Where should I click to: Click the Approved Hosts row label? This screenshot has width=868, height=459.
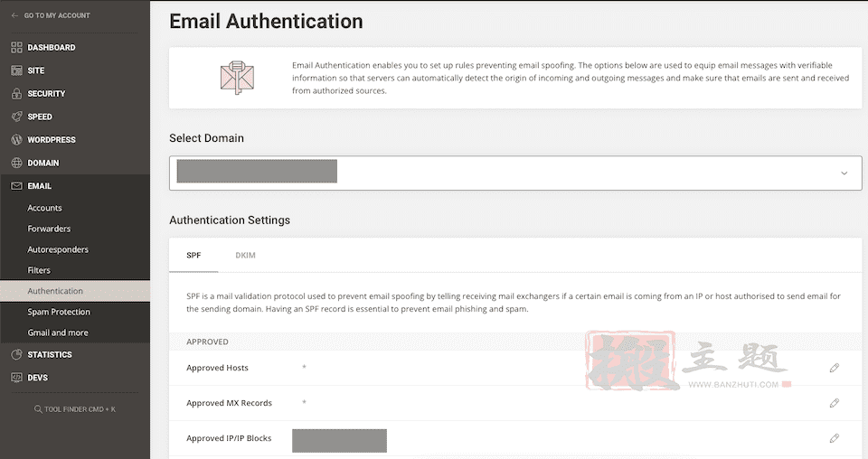(x=218, y=368)
